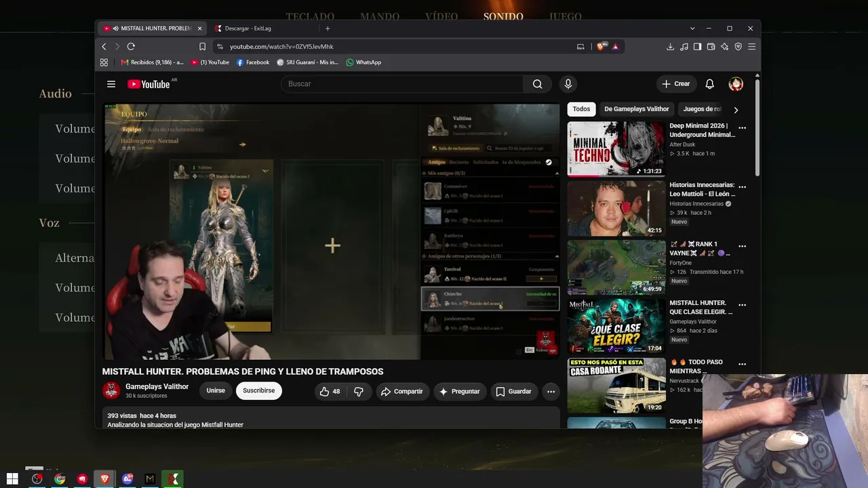Open the browser main menu icon
Image resolution: width=868 pixels, height=488 pixels.
751,47
